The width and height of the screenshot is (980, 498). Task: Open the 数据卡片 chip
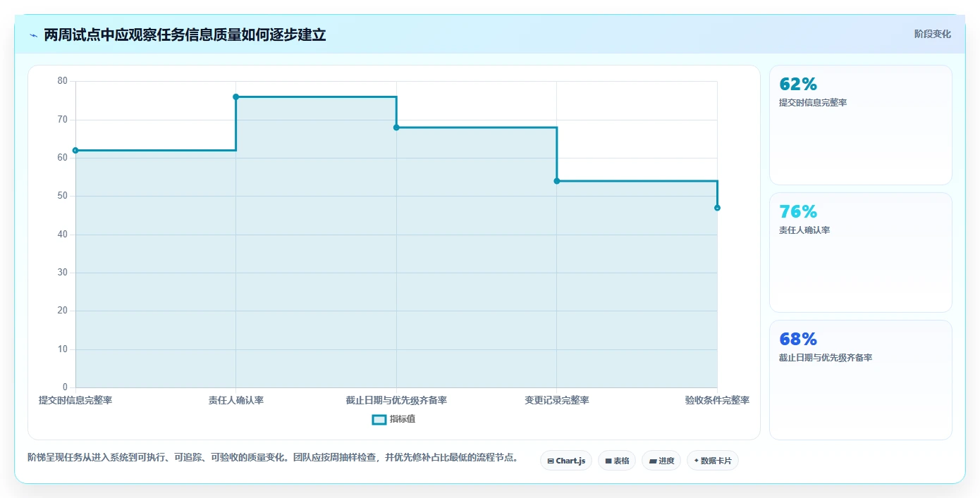pos(713,461)
